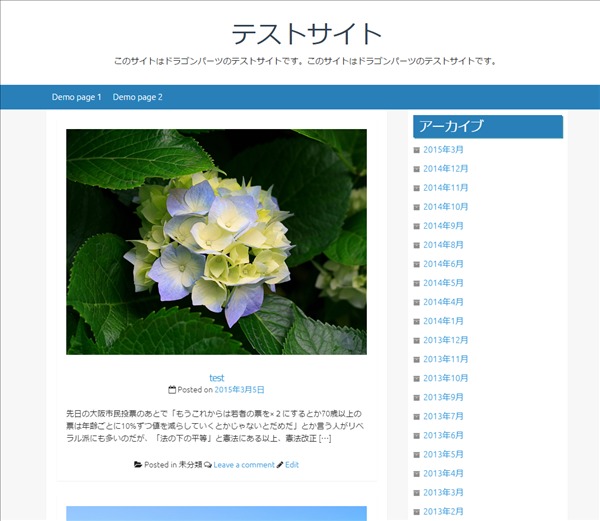The width and height of the screenshot is (600, 521).
Task: Click the Leave a comment link
Action: click(x=244, y=465)
